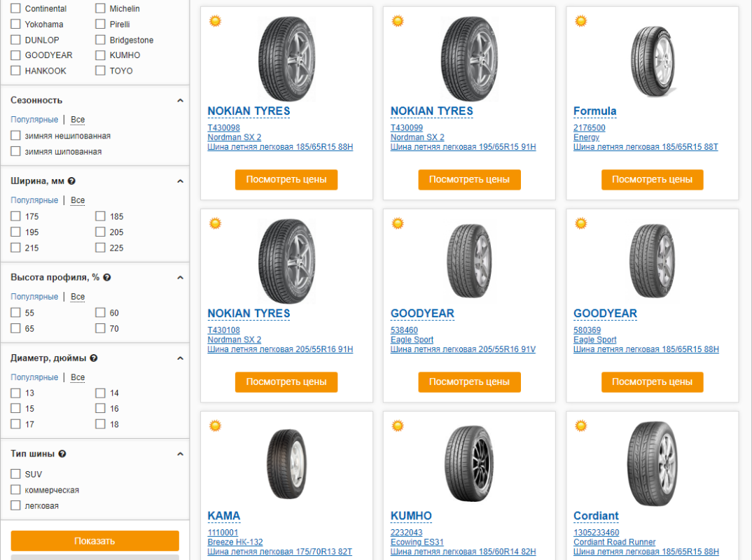Click the summer sun icon on the T430098 card

(x=216, y=21)
